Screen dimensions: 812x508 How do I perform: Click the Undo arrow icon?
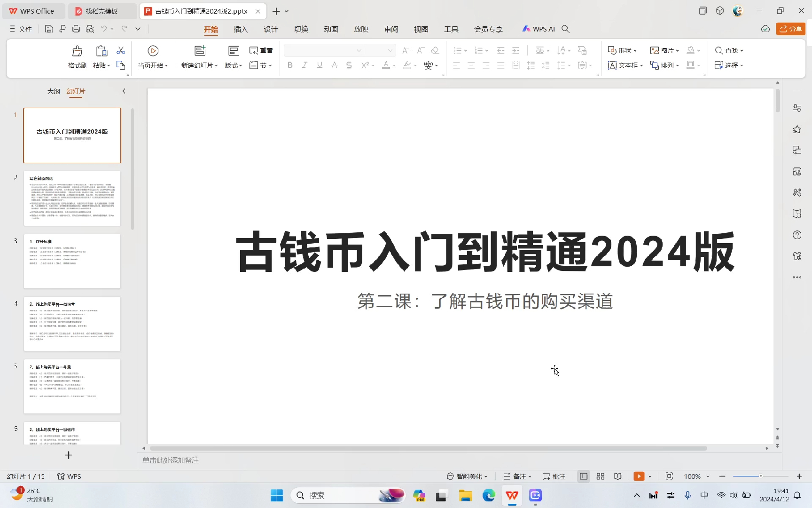click(104, 29)
